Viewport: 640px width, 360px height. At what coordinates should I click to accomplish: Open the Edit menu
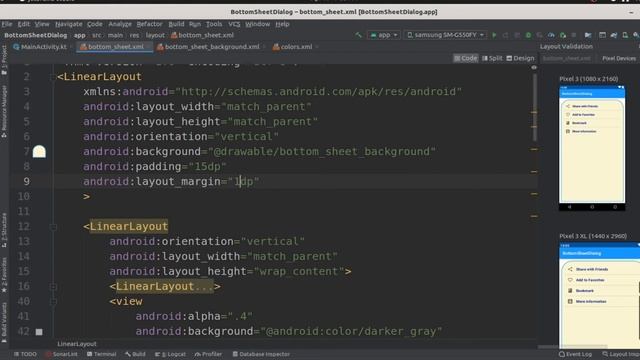(x=24, y=24)
